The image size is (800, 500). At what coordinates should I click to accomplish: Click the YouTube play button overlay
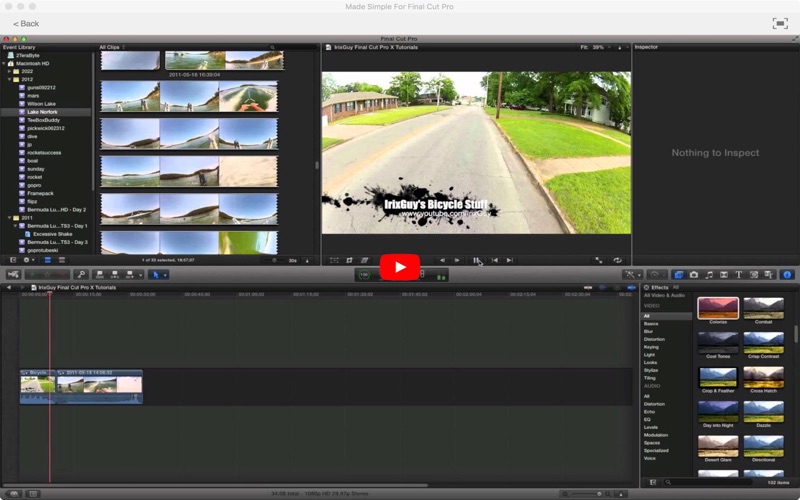(400, 266)
